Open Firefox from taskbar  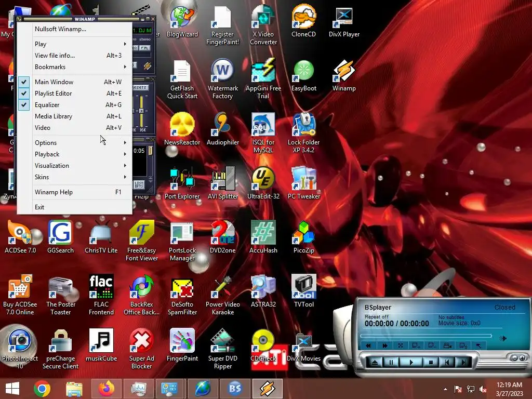(x=106, y=389)
